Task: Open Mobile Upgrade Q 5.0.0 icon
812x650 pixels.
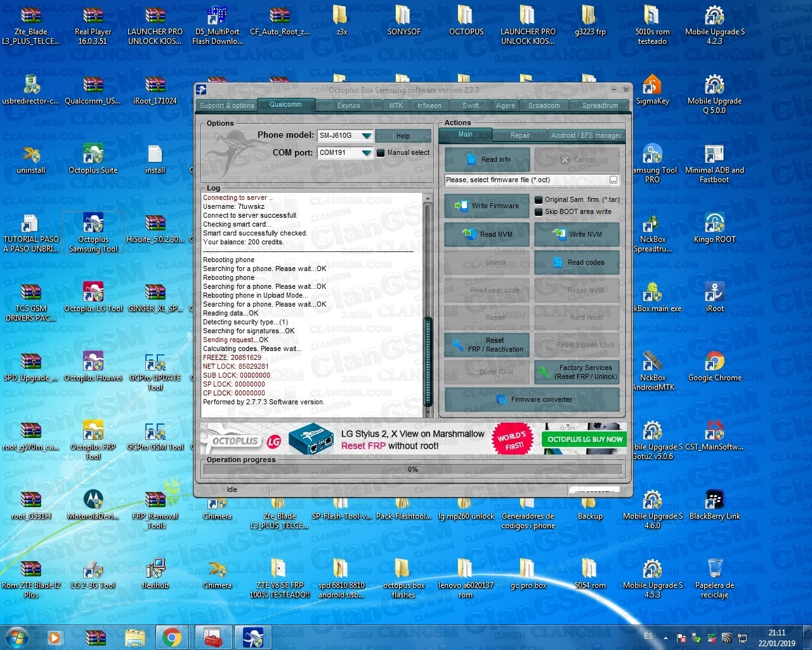Action: (x=714, y=95)
